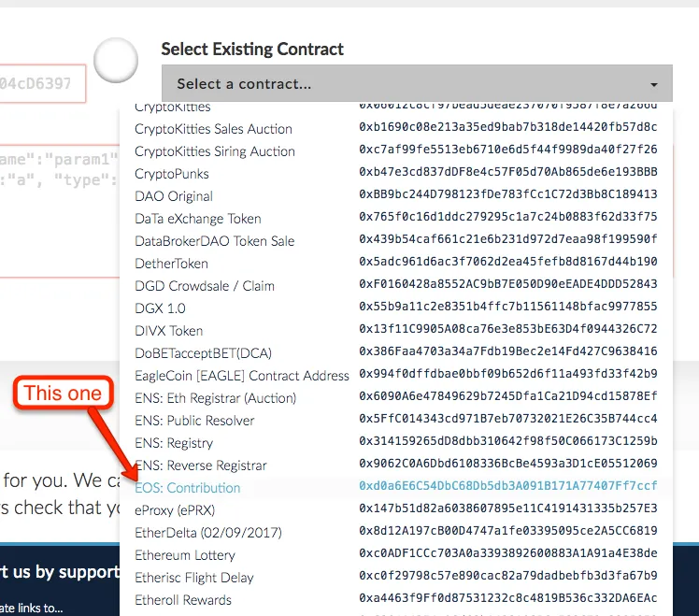The image size is (699, 616).
Task: Select ENS: Eth Registrar (Auction)
Action: [215, 398]
